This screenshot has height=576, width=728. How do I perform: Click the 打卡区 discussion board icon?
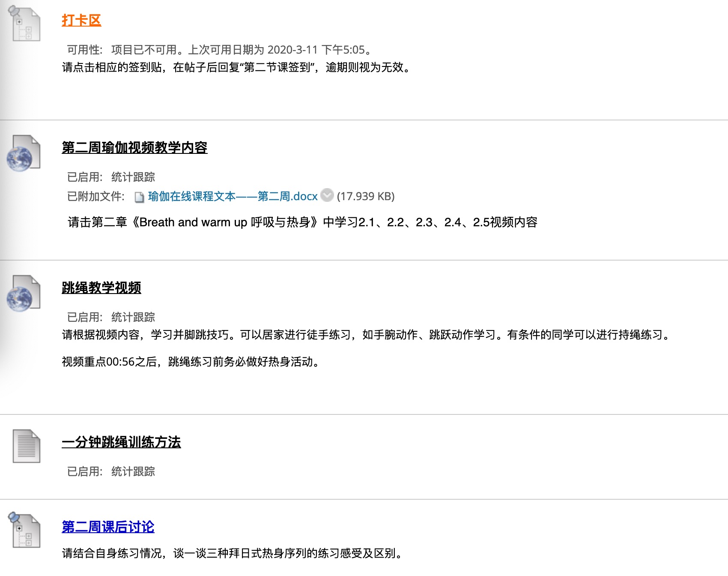click(x=25, y=24)
